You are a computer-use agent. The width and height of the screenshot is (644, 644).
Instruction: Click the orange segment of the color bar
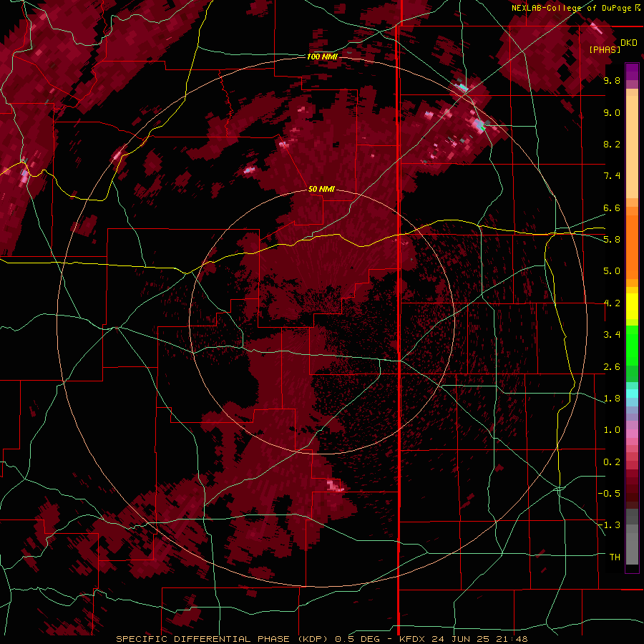[x=632, y=246]
